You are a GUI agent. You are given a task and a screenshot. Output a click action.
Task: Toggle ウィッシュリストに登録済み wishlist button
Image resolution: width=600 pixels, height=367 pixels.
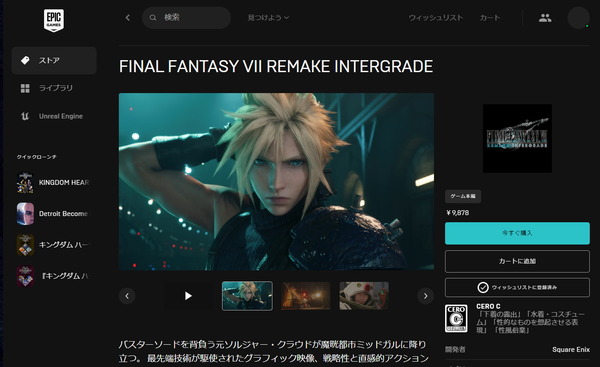coord(517,287)
